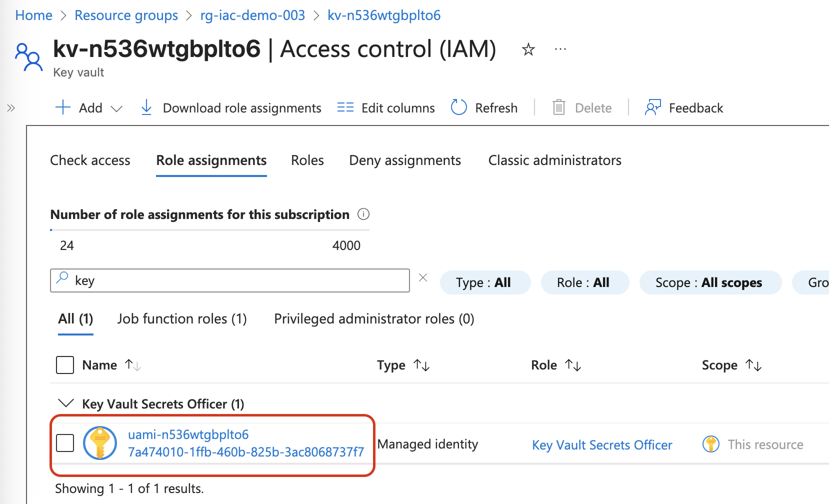Open the Key Vault Secrets Officer role link
Viewport: 829px width, 504px height.
click(602, 445)
